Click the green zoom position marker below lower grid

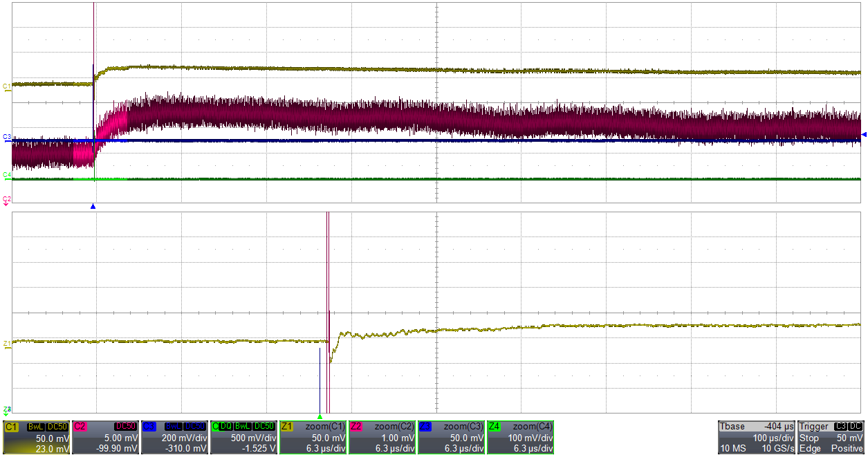pos(320,416)
